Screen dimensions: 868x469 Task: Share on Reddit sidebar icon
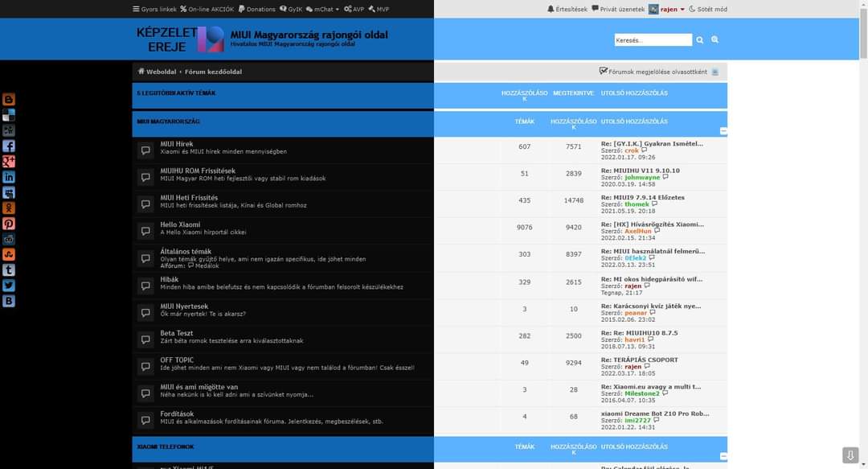coord(8,239)
